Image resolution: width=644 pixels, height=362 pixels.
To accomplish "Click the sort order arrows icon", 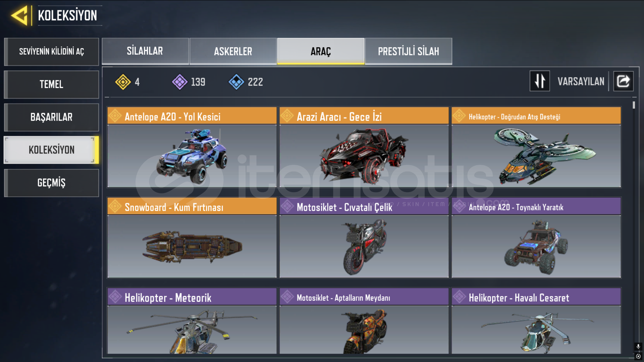I will point(540,81).
